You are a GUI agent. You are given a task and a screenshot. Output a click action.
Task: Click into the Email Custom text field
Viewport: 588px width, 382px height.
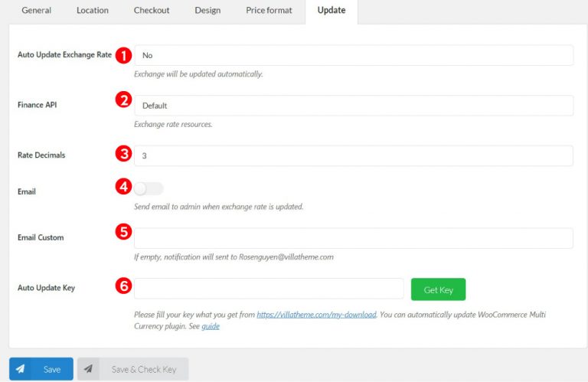[353, 238]
